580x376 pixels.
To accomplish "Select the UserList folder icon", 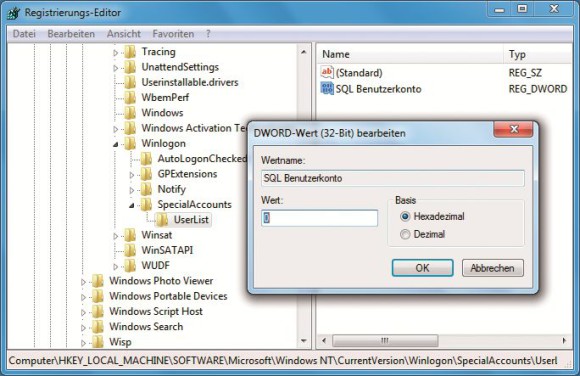I will 162,220.
